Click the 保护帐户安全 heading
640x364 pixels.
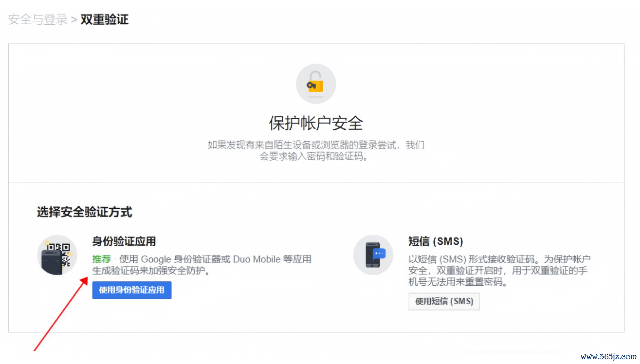pos(316,123)
